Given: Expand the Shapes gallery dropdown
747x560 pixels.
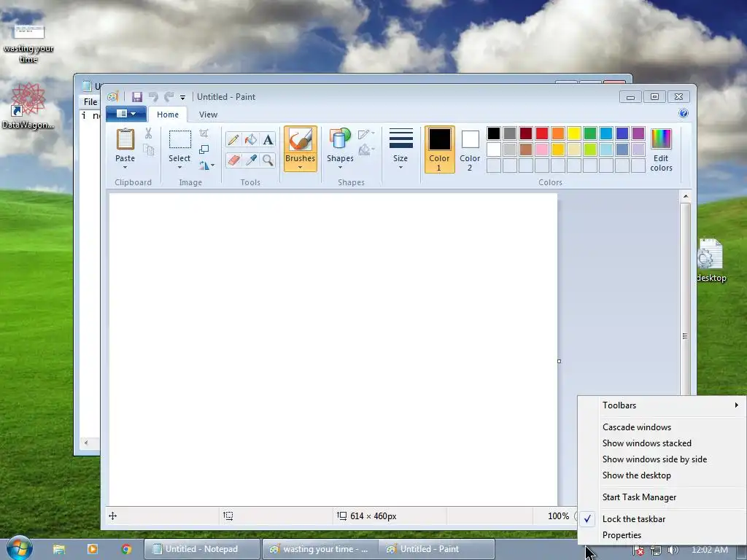Looking at the screenshot, I should tap(340, 168).
